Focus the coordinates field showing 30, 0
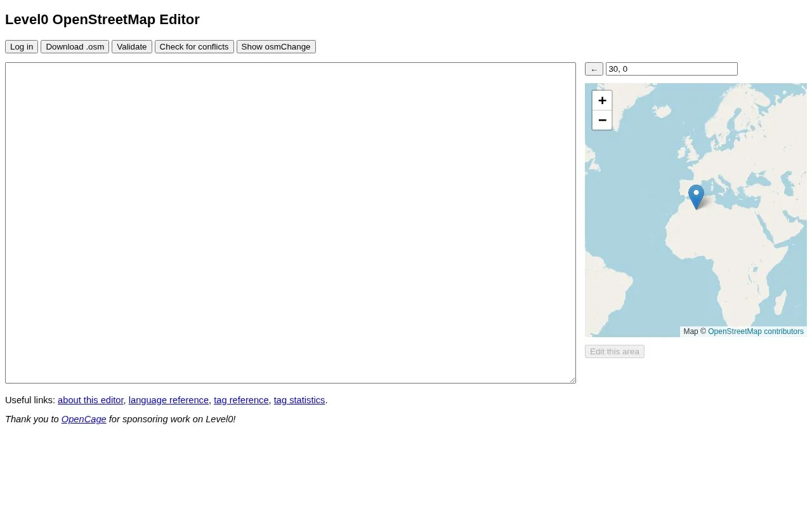 tap(672, 69)
